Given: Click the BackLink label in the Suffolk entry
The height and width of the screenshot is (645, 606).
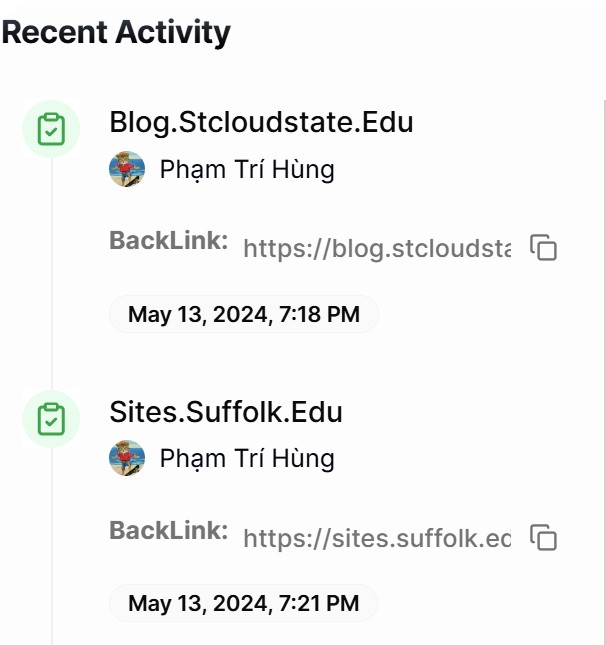Looking at the screenshot, I should 168,530.
